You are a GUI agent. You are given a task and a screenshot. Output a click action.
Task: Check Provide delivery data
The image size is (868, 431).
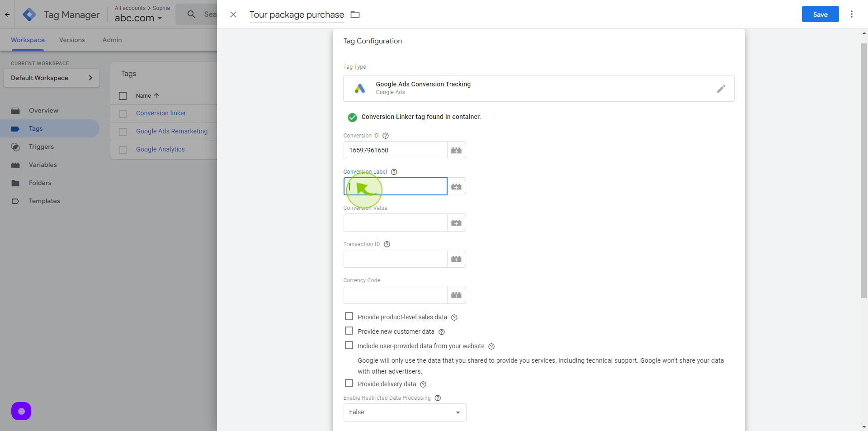349,383
